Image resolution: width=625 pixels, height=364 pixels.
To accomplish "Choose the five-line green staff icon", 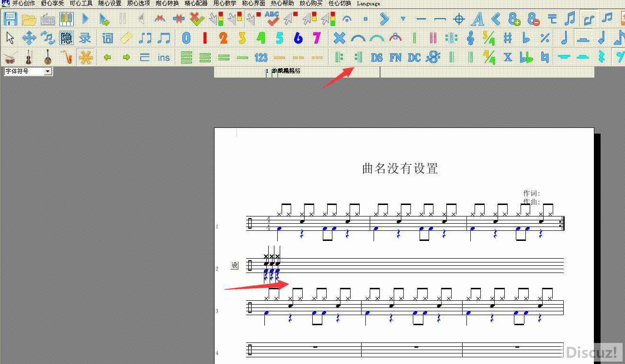I will point(186,57).
